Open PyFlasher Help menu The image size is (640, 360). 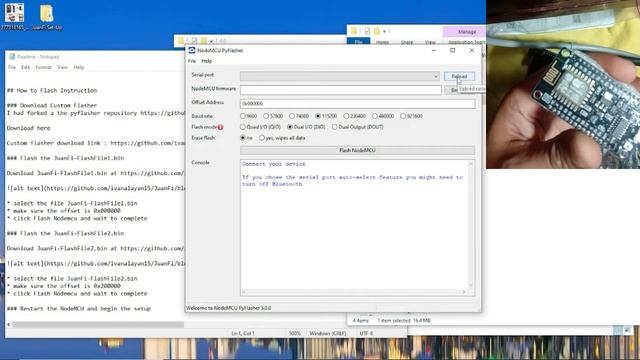click(x=207, y=61)
